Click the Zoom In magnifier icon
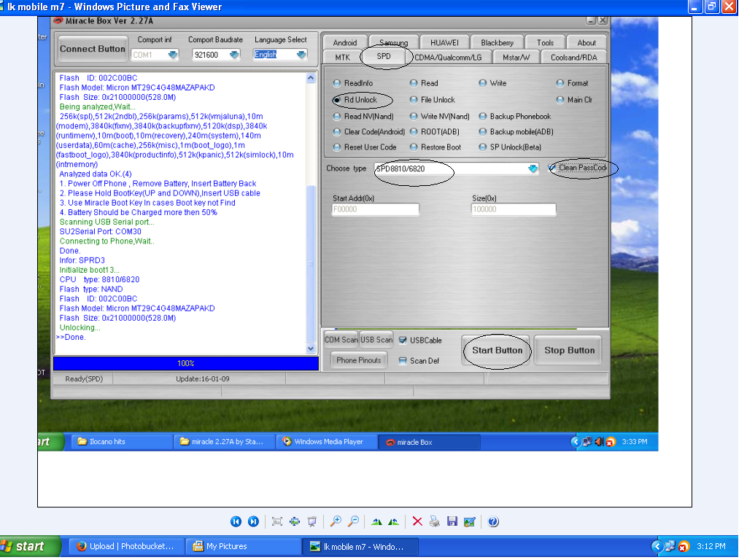The width and height of the screenshot is (747, 560). (336, 521)
